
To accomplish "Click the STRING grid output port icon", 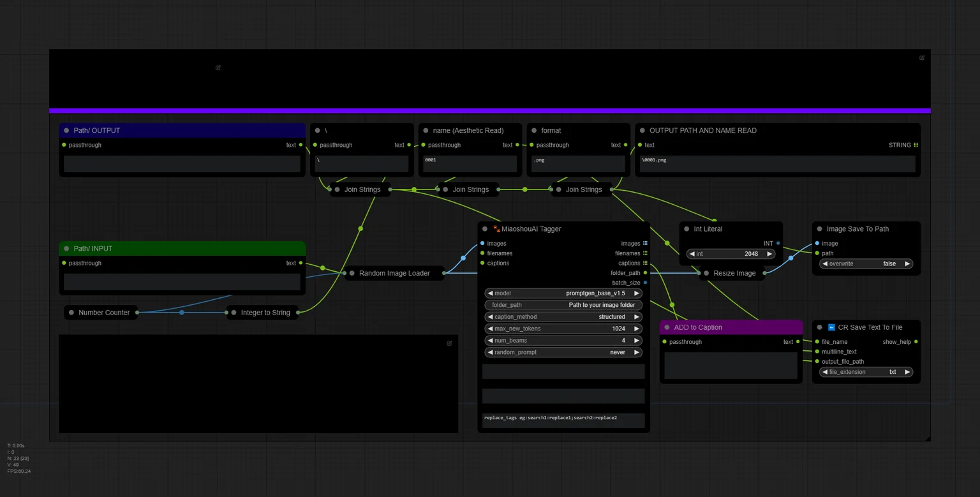I will (916, 145).
